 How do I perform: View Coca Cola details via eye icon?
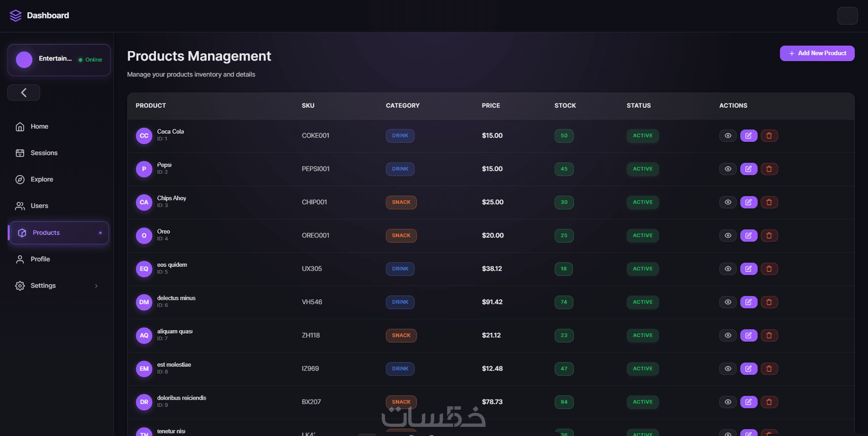pos(728,135)
